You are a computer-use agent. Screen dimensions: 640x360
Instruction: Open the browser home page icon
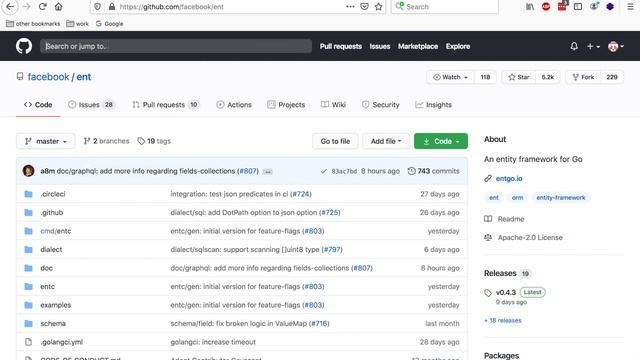[x=59, y=7]
